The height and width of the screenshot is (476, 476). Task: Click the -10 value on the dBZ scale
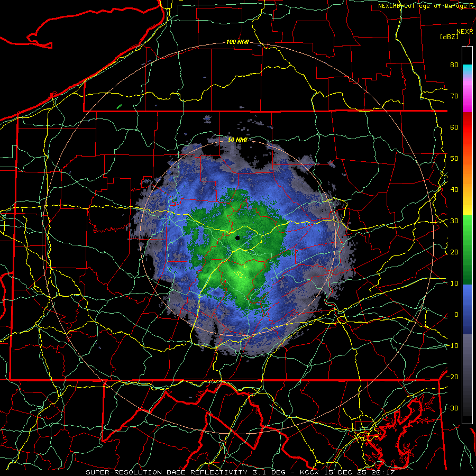[452, 346]
